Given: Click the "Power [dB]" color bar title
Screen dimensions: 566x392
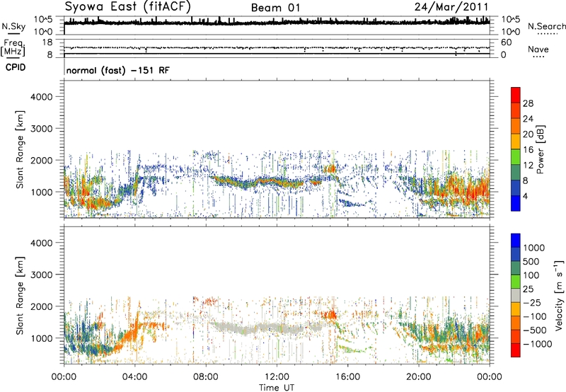Looking at the screenshot, I should [x=540, y=149].
